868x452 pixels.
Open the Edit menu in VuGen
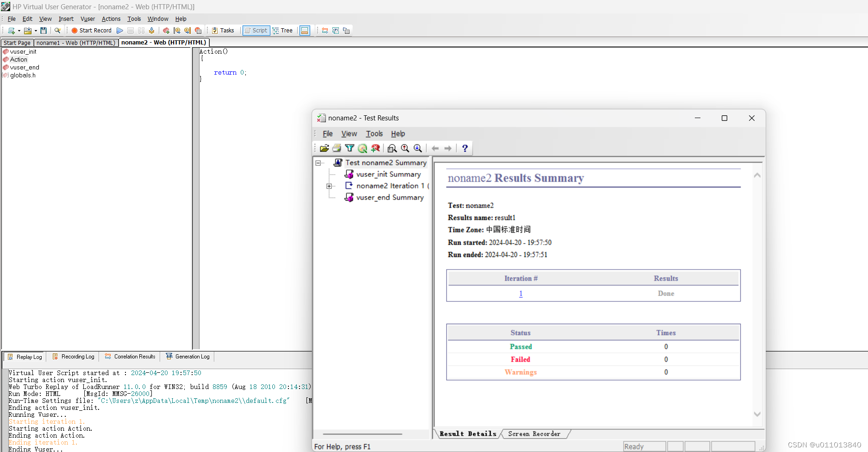pos(27,19)
